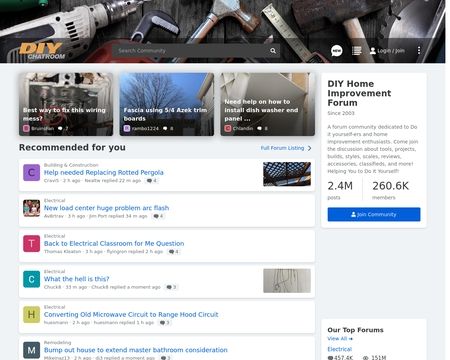450x360 pixels.
Task: Click reply count on Electrical Classroom thread
Action: pyautogui.click(x=174, y=252)
